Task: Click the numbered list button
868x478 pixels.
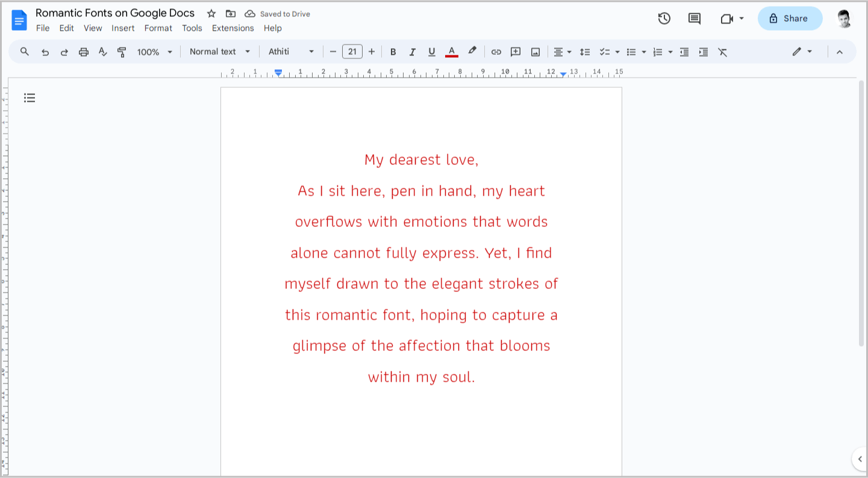Action: [x=658, y=52]
